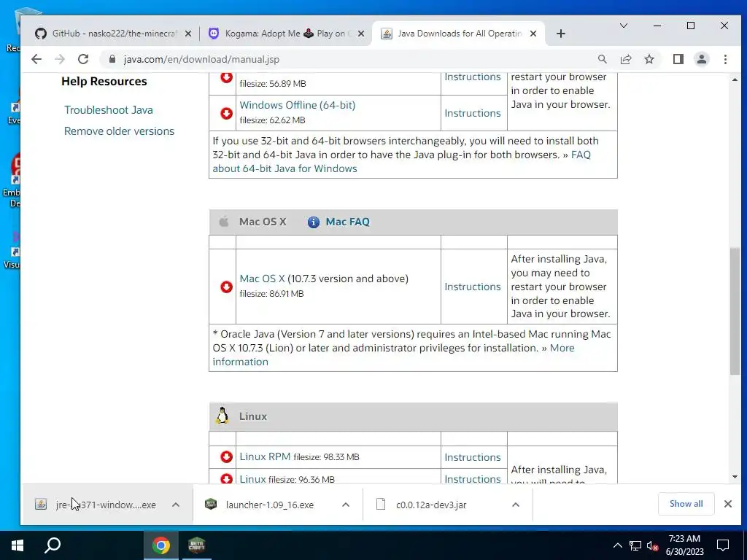Open Chrome profile avatar

[x=701, y=59]
